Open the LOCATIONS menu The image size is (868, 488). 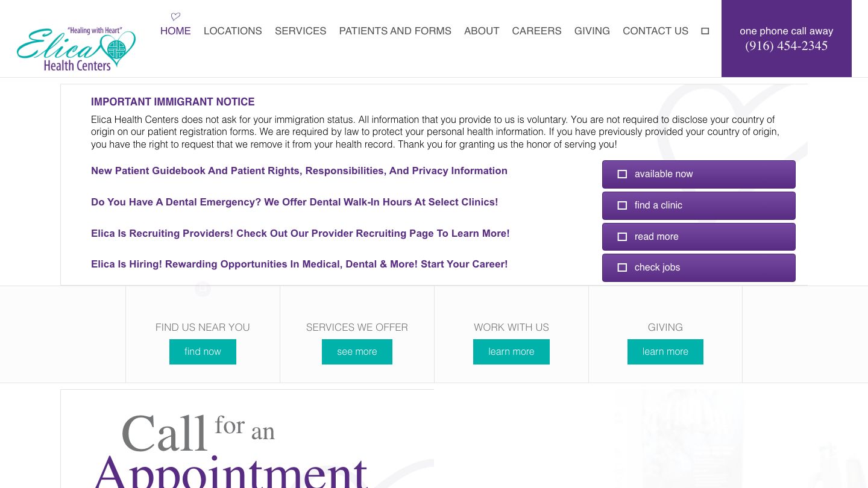[233, 31]
